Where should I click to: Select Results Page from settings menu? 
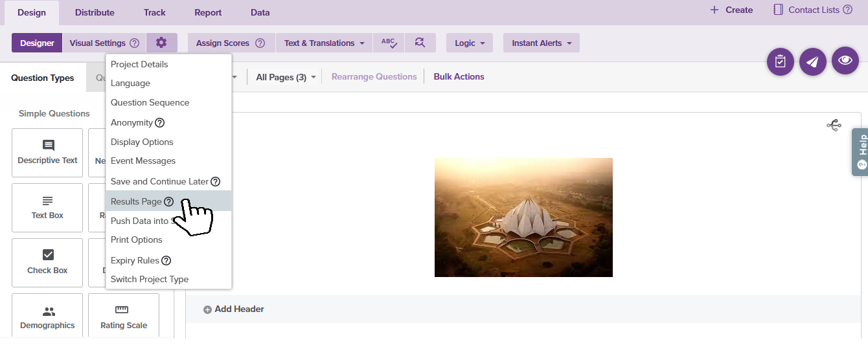[136, 201]
